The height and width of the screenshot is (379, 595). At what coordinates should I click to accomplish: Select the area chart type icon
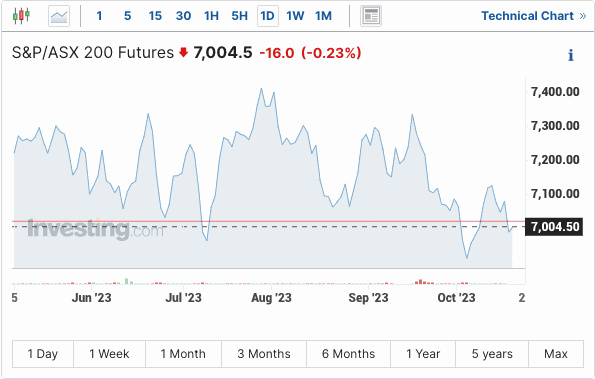[x=59, y=16]
